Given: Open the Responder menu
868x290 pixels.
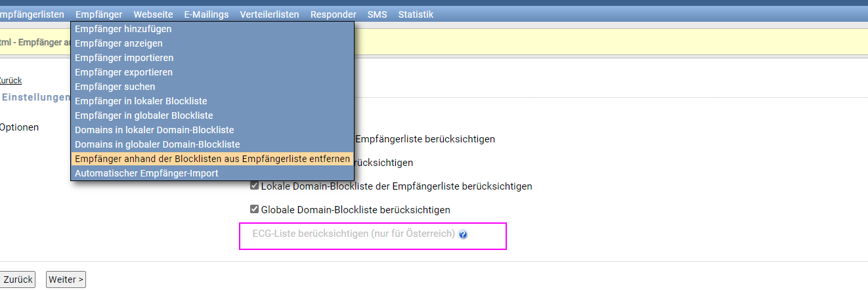Looking at the screenshot, I should coord(334,14).
